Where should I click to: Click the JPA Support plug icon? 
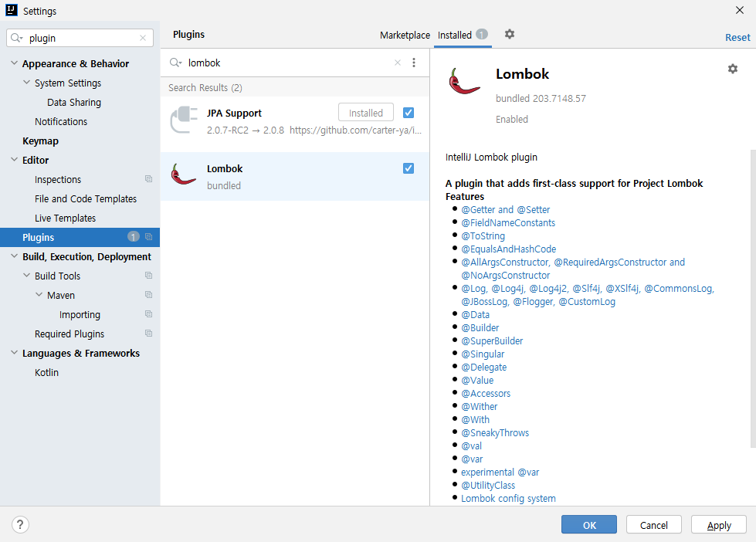(185, 120)
